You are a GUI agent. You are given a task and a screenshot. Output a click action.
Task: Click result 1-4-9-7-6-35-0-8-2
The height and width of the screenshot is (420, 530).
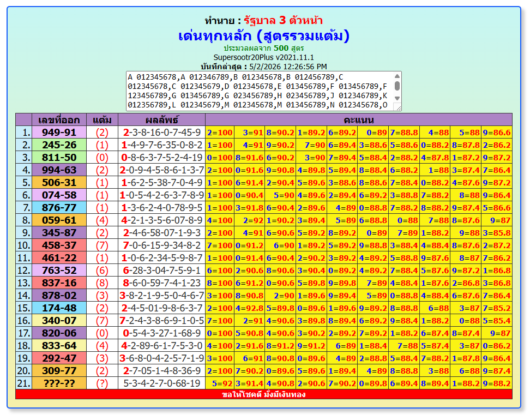[161, 145]
